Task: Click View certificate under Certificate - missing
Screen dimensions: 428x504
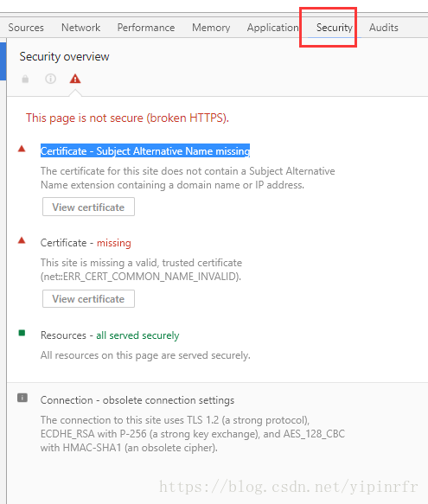Action: click(88, 299)
